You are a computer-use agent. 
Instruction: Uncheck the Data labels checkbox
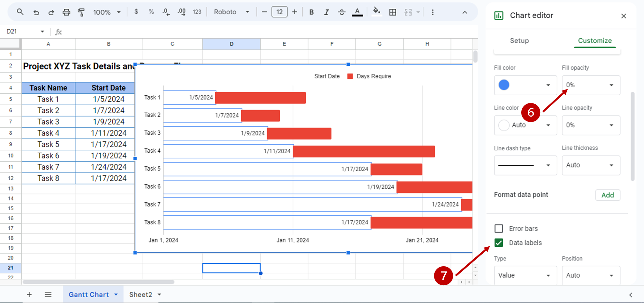[499, 243]
